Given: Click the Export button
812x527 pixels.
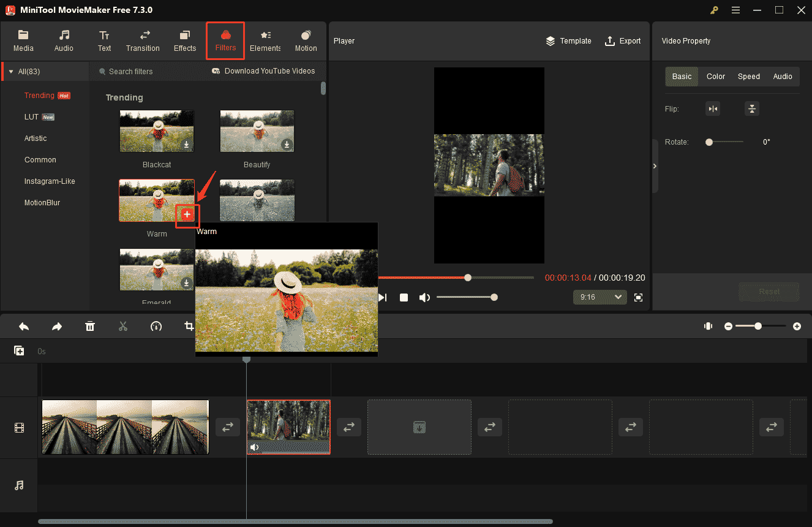Looking at the screenshot, I should [623, 41].
